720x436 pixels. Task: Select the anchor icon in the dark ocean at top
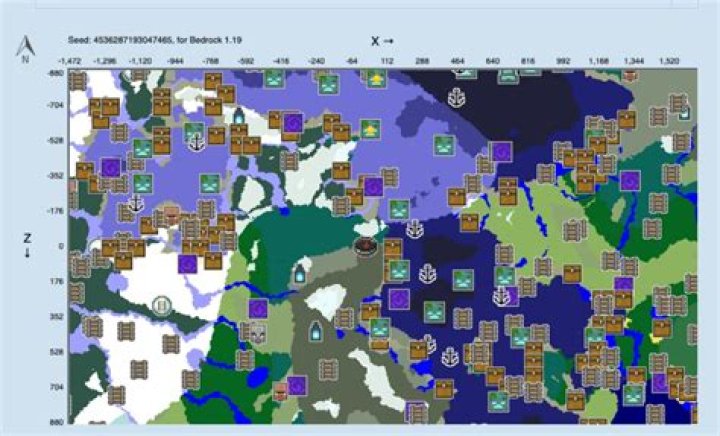(x=457, y=97)
